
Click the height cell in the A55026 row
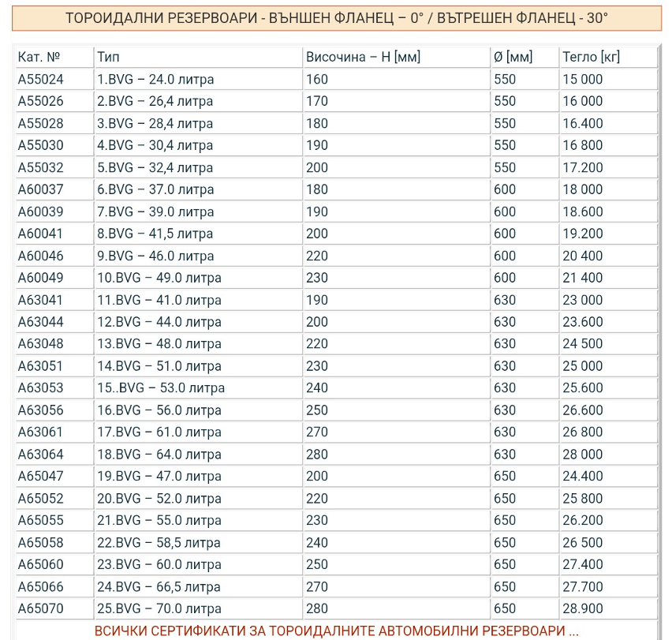[x=317, y=101]
